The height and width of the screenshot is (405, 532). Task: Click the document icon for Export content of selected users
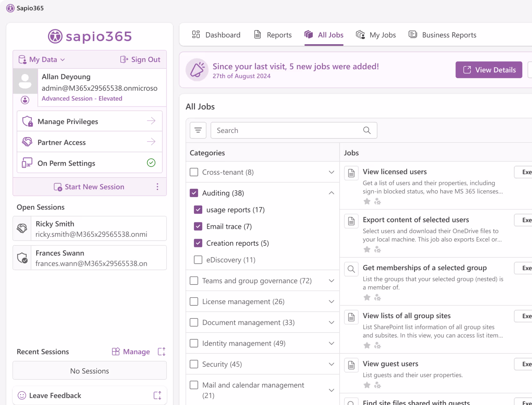coord(351,221)
